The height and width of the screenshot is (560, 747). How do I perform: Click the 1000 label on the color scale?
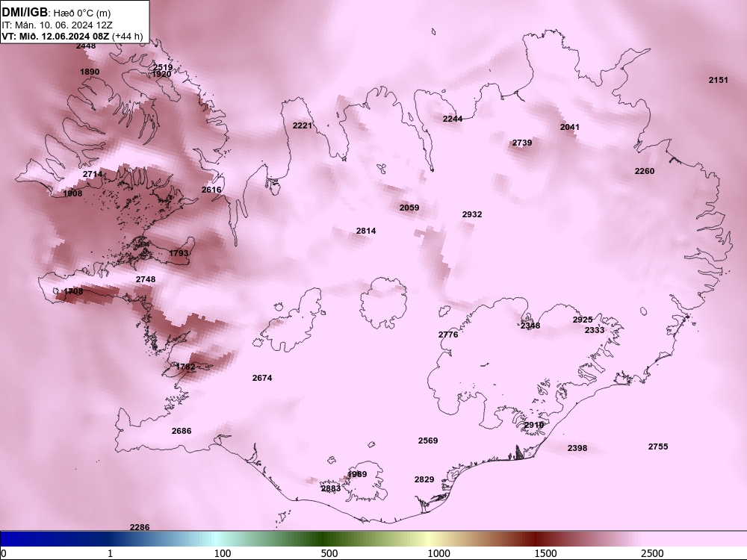438,553
